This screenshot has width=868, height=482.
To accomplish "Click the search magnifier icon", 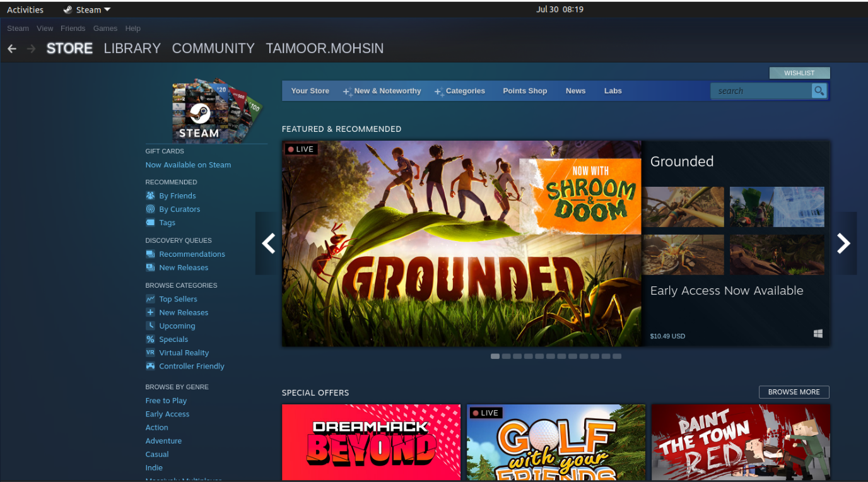I will point(819,91).
